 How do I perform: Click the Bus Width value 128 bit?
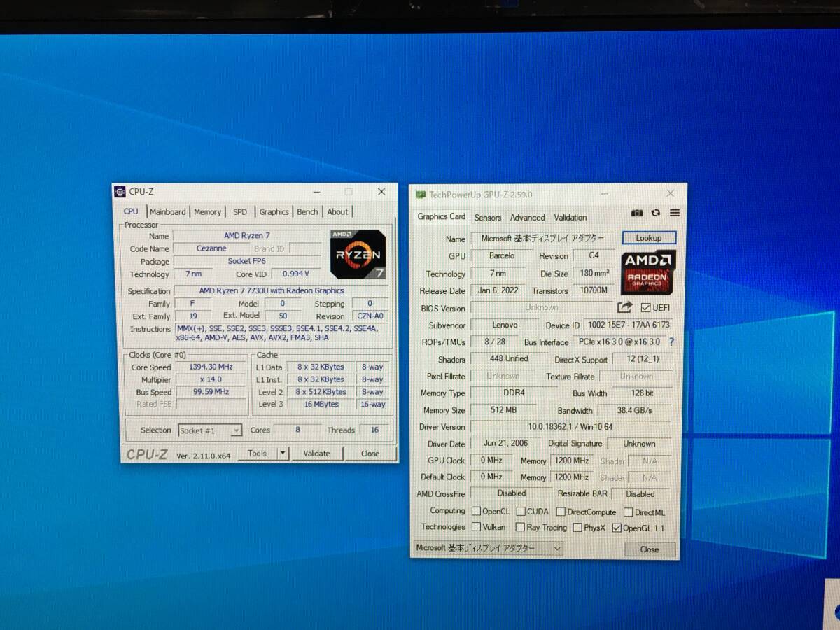tap(643, 393)
